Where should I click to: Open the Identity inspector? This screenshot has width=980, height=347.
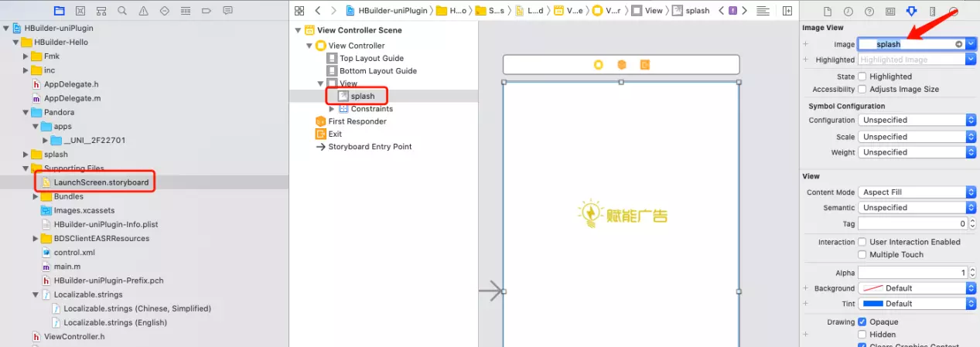point(890,11)
